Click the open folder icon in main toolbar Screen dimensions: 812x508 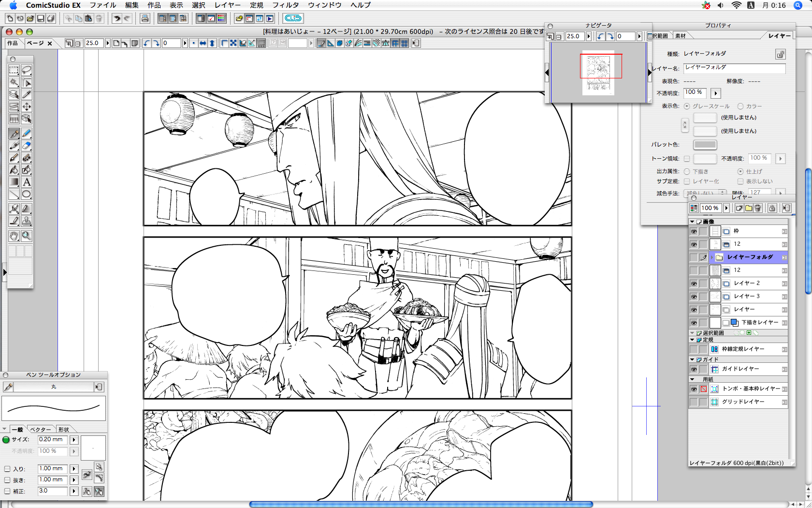[x=30, y=18]
